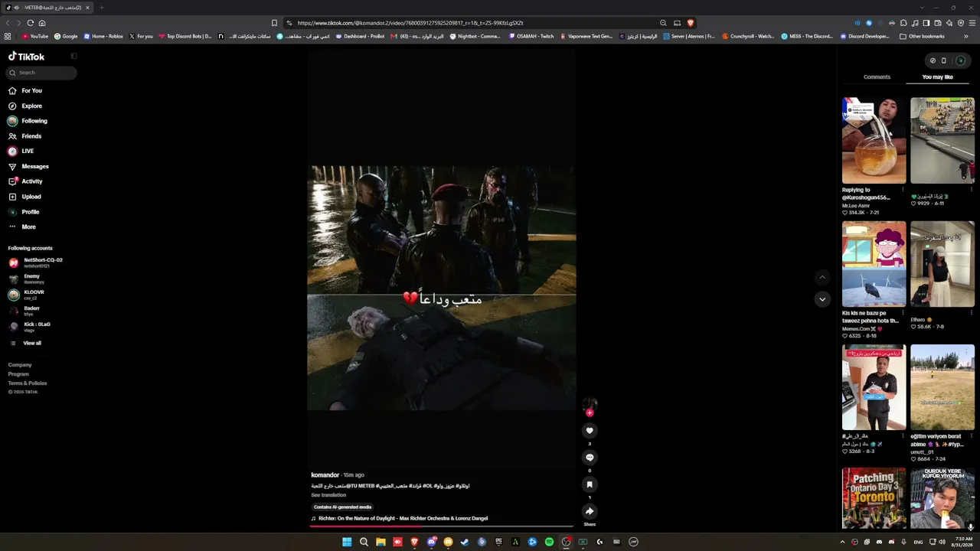Open the komandor username link
The height and width of the screenshot is (551, 980).
tap(325, 475)
